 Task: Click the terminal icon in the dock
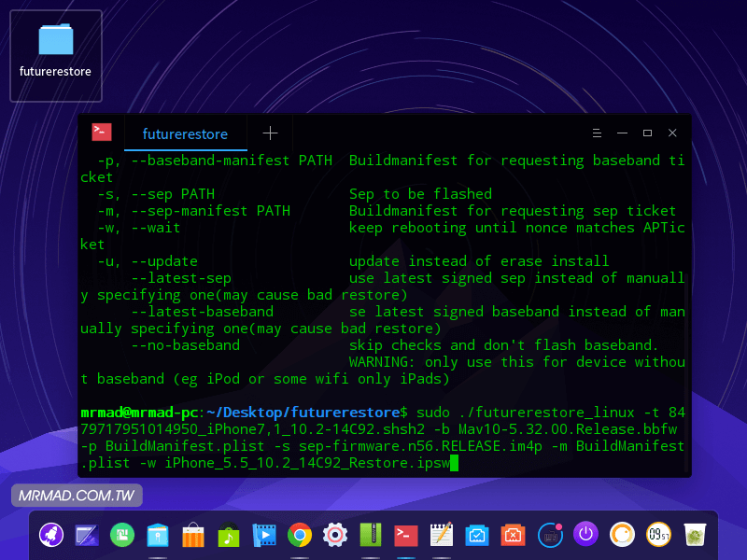(x=406, y=535)
